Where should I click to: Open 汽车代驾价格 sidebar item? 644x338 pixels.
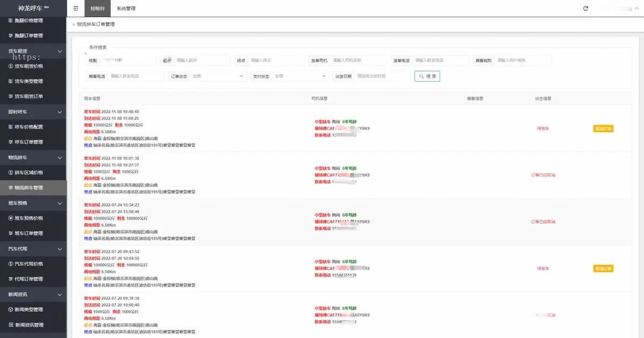(x=28, y=264)
